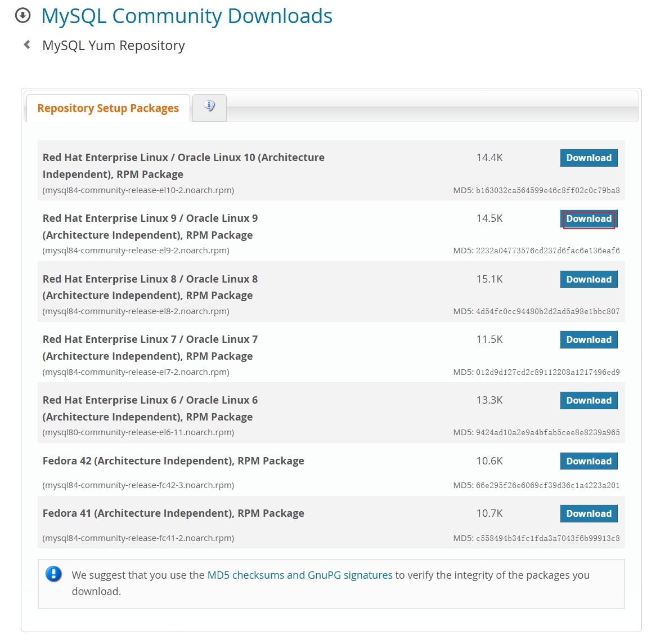Download the Enterprise Linux 8 RPM package
Viewport: 656px width, 644px height.
pos(588,280)
